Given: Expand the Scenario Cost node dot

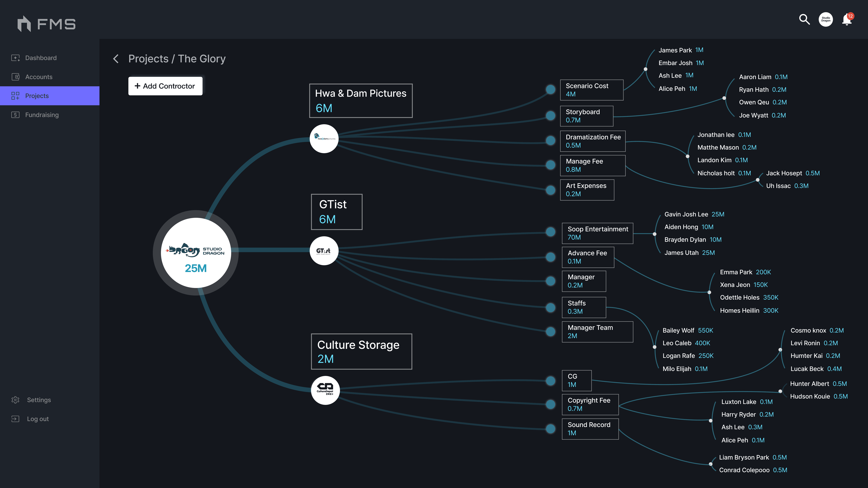Looking at the screenshot, I should 551,90.
